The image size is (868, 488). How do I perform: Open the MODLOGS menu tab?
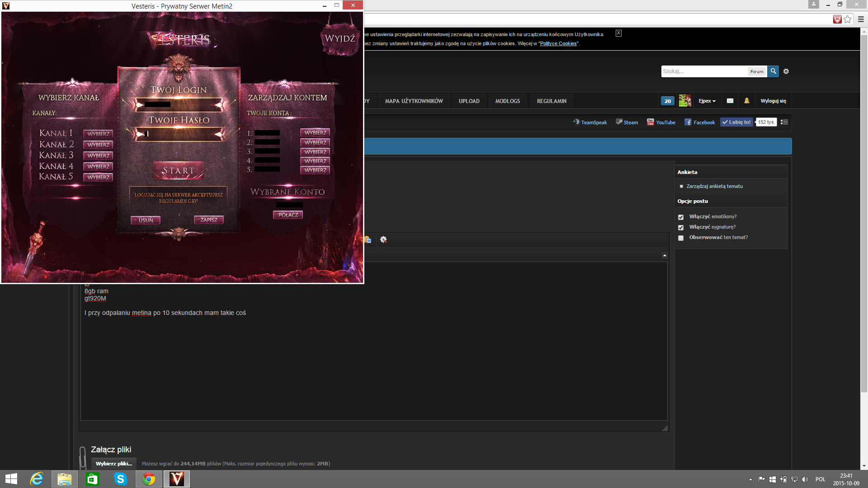pyautogui.click(x=507, y=101)
